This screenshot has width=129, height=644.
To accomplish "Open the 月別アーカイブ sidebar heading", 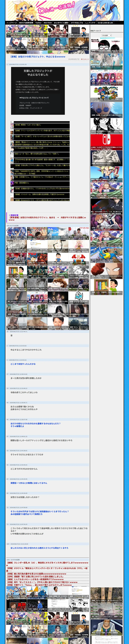I will pyautogui.click(x=96, y=31).
